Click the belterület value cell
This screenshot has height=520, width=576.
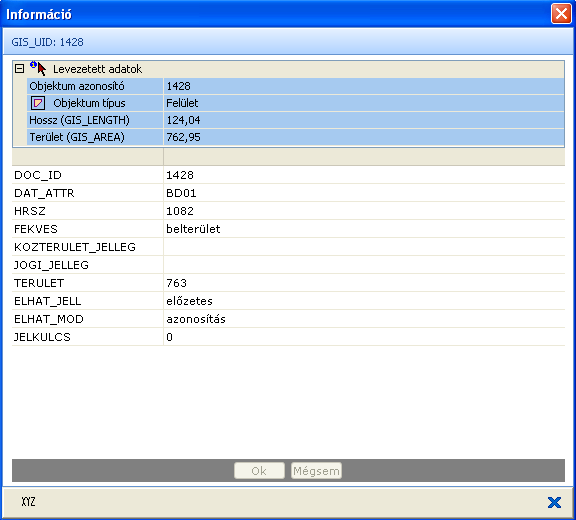tap(364, 229)
